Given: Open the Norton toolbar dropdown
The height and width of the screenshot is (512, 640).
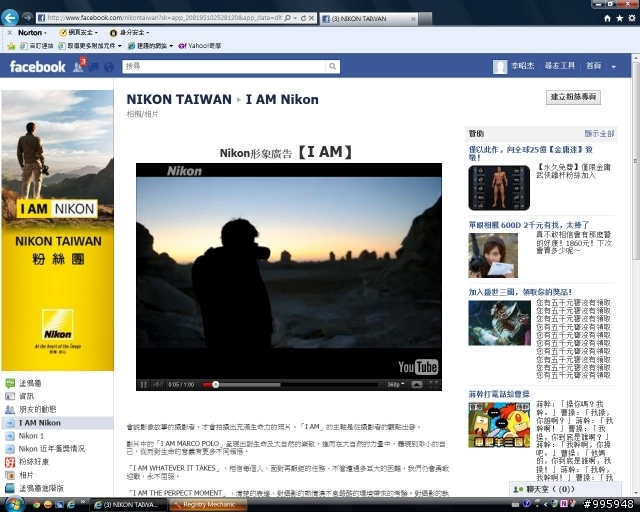Looking at the screenshot, I should click(x=32, y=32).
